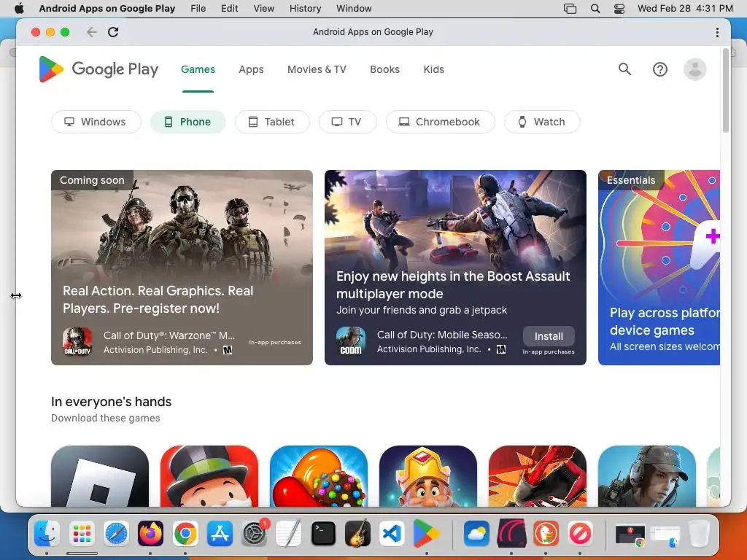Click the menu bar date and time
Screen dimensions: 747x560
click(x=685, y=9)
